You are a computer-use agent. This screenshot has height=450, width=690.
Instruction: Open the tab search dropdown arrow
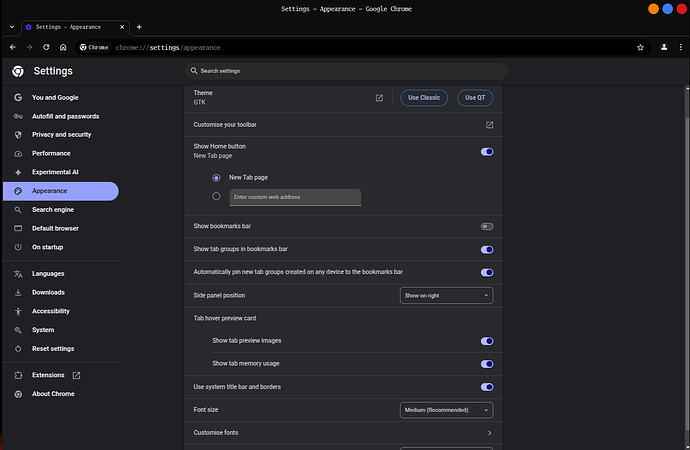click(12, 27)
